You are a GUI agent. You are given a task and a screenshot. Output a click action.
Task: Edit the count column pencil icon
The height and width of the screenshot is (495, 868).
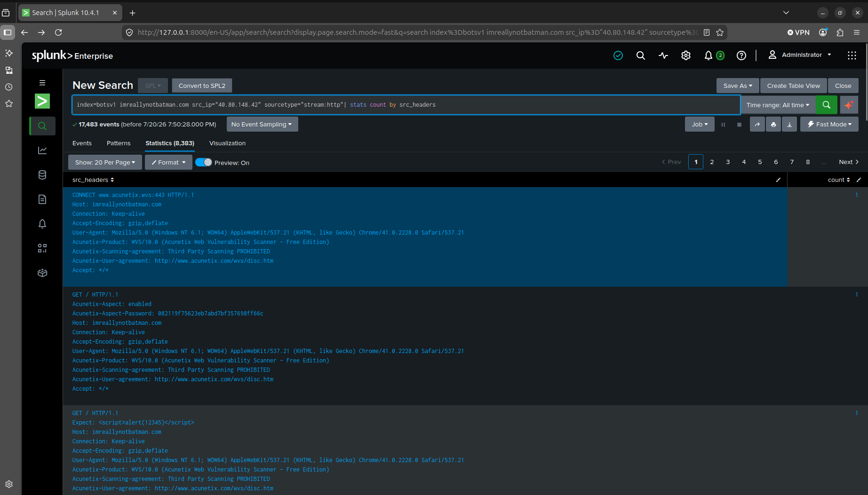click(859, 180)
